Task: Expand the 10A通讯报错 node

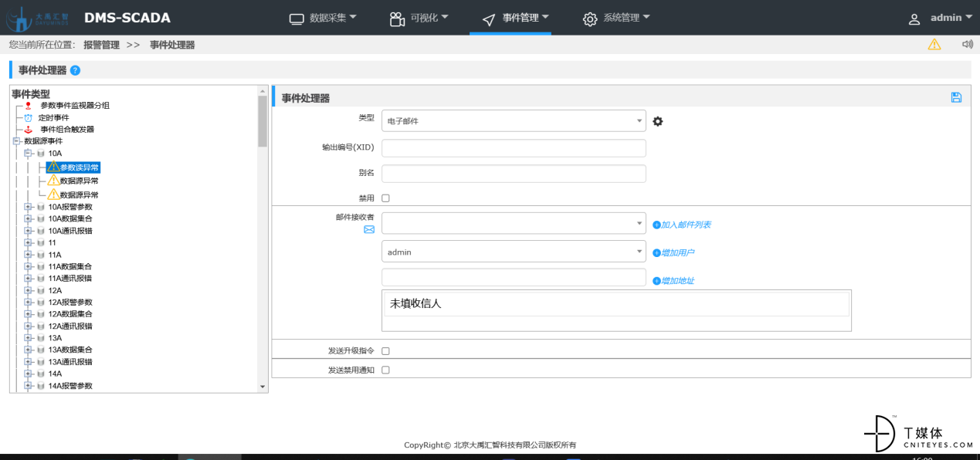Action: (29, 231)
